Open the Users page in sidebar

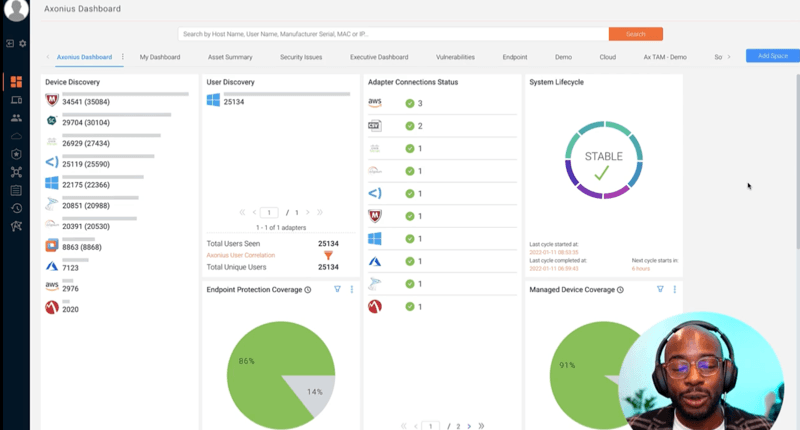click(x=16, y=118)
